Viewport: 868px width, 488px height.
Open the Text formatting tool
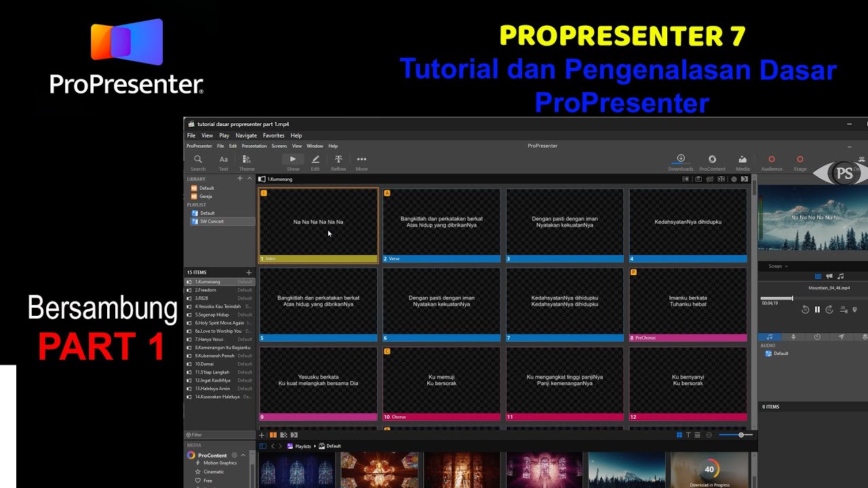223,163
